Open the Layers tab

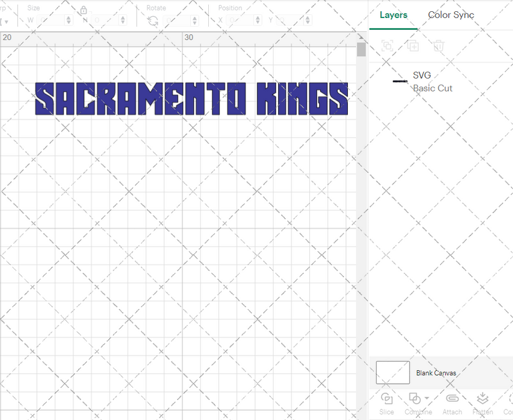click(x=393, y=15)
